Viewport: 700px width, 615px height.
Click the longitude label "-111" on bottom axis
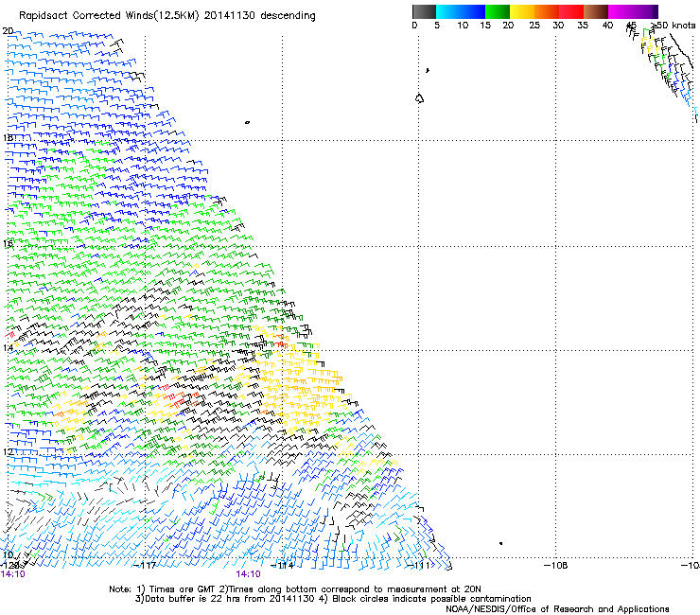coord(419,566)
